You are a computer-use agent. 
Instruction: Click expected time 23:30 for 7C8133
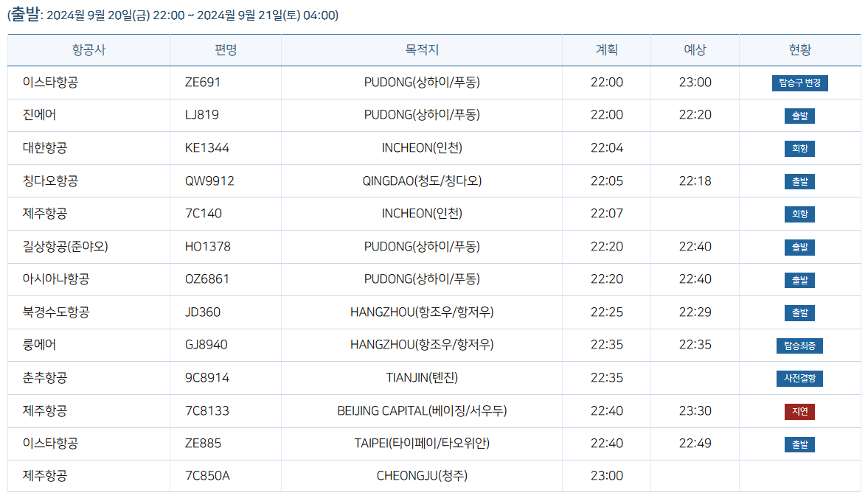pyautogui.click(x=695, y=411)
